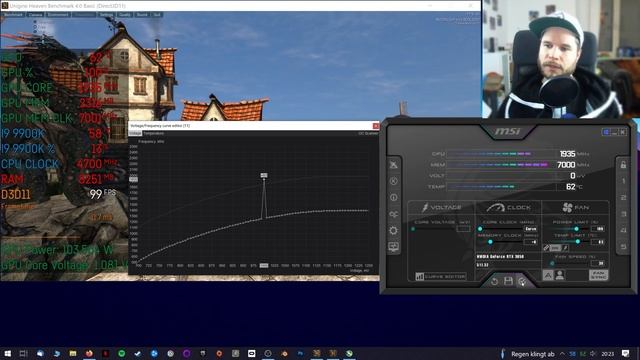Click the Temp Limit slider handle

click(578, 242)
